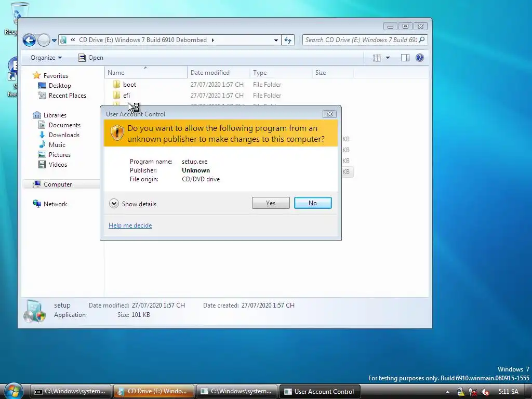Open the recent pages dropdown arrow
This screenshot has width=532, height=399.
click(x=54, y=41)
